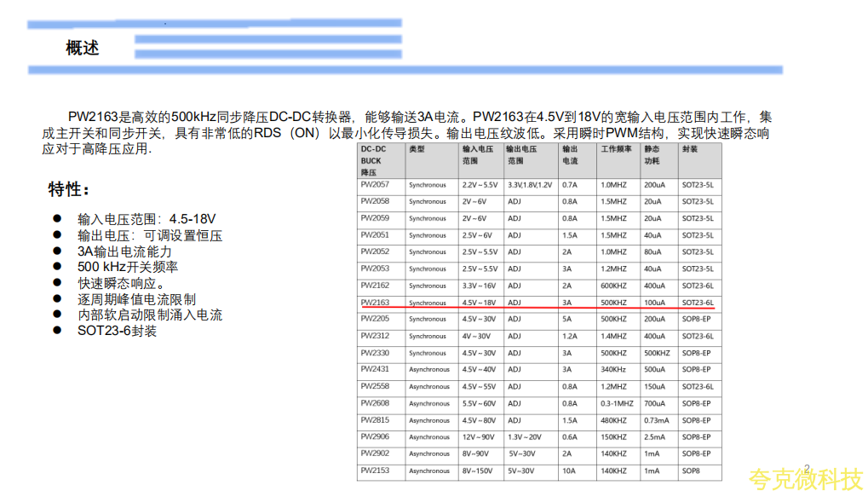The image size is (868, 491).
Task: Click the 500 kHz开关频率 bullet item
Action: coord(128,267)
